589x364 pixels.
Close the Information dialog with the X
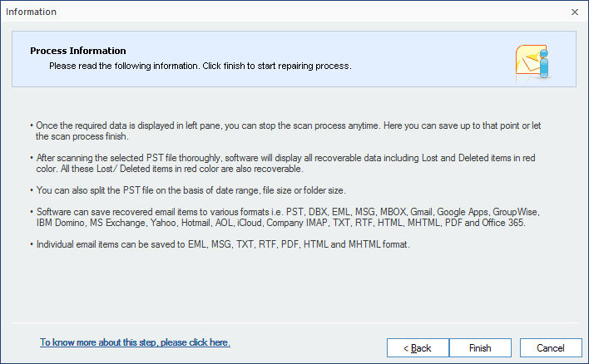[x=574, y=12]
